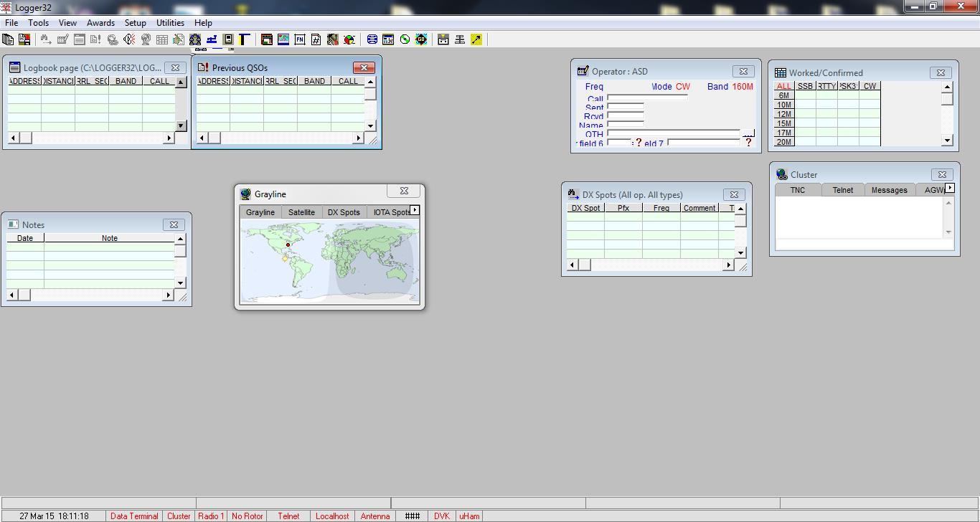Click the yellow diagonal arrow icon at toolbar's end

click(x=476, y=39)
